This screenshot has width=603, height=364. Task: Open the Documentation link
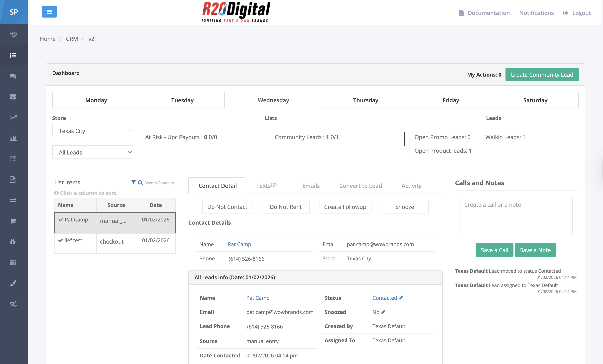[x=489, y=13]
